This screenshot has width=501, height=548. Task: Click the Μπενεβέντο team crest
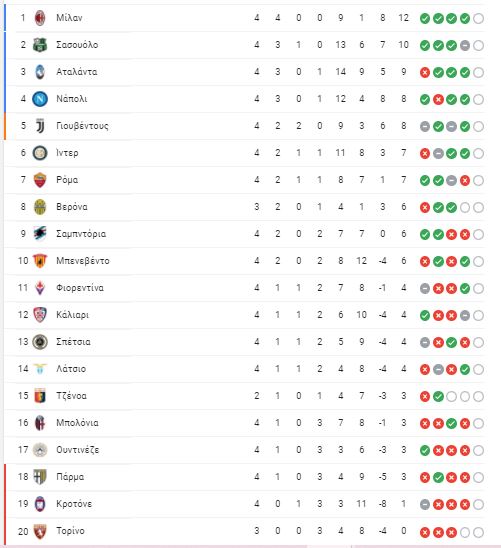(x=40, y=261)
